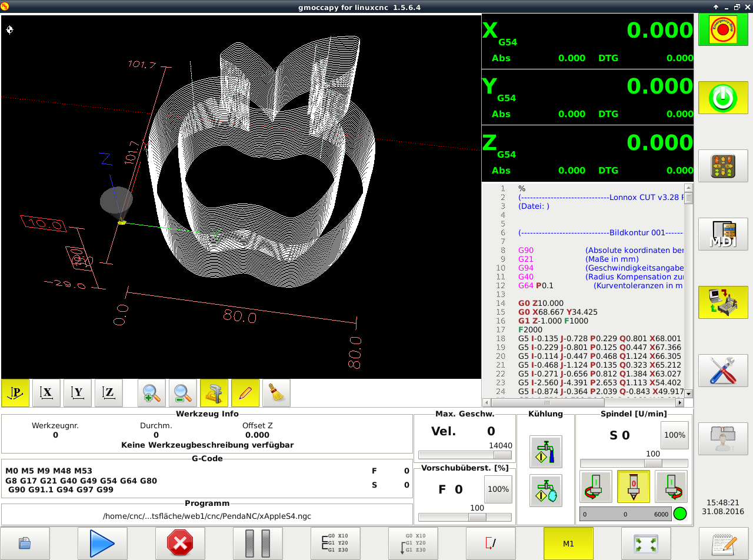Adjust the feed override slider
Image resolution: width=753 pixels, height=560 pixels.
[465, 517]
